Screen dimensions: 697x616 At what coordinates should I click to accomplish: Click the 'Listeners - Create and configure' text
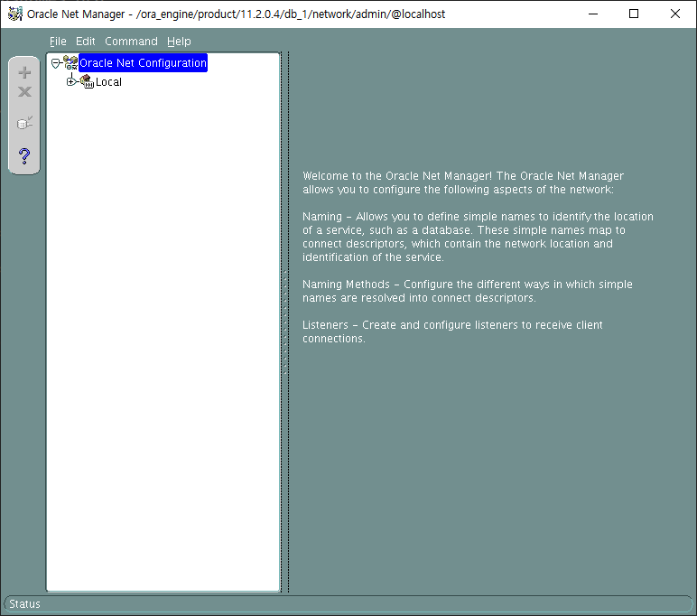pyautogui.click(x=452, y=331)
